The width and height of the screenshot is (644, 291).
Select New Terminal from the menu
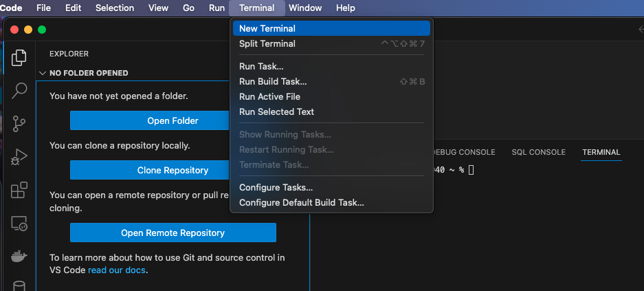coord(267,29)
